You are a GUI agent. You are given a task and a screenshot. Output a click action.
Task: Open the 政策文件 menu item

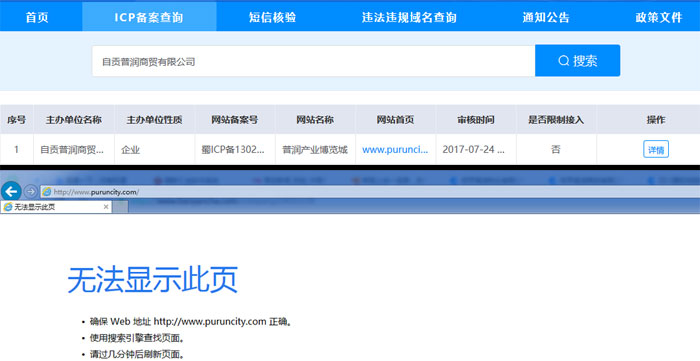tap(659, 17)
